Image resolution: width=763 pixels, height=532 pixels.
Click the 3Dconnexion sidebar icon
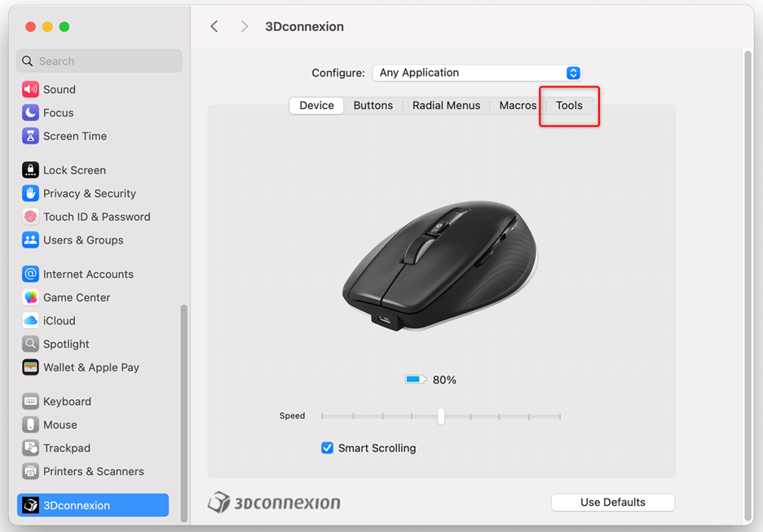30,505
